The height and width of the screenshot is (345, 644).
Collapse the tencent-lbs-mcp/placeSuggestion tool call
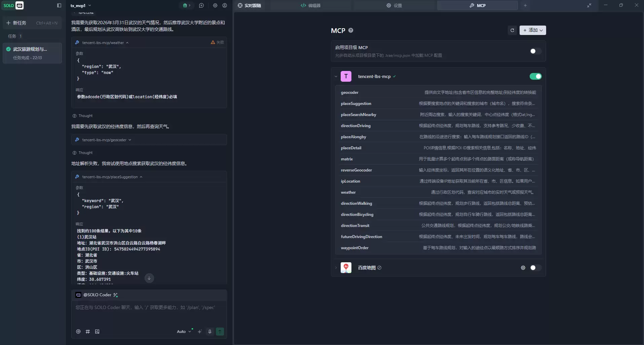tap(141, 177)
